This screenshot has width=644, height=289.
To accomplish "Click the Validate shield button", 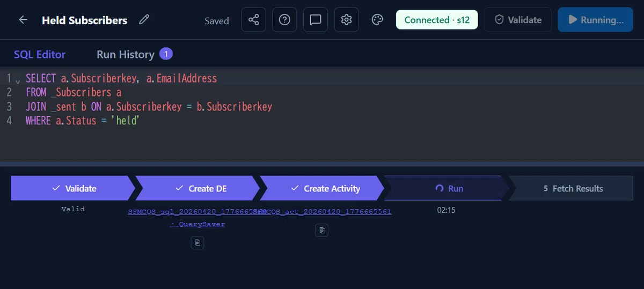I will (518, 20).
